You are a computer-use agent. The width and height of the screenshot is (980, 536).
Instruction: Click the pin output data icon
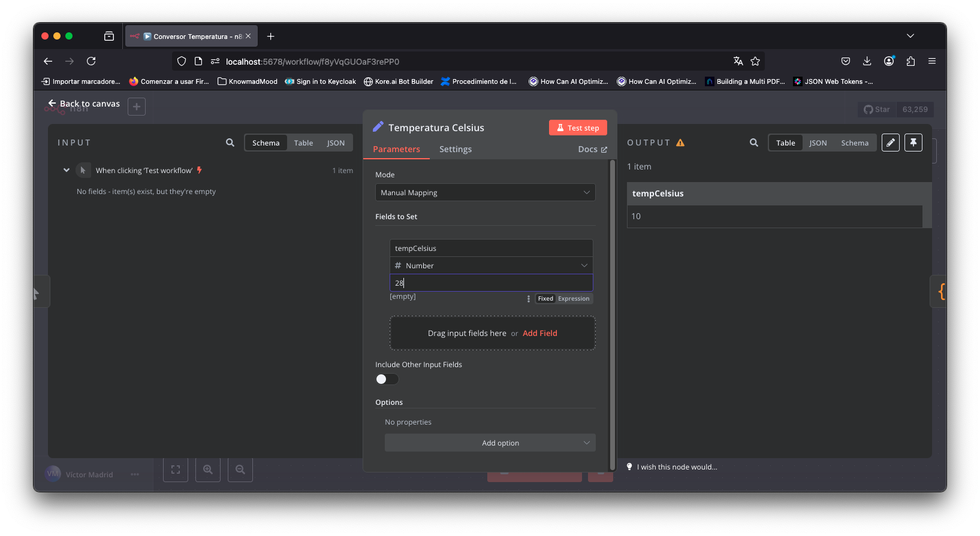click(913, 143)
